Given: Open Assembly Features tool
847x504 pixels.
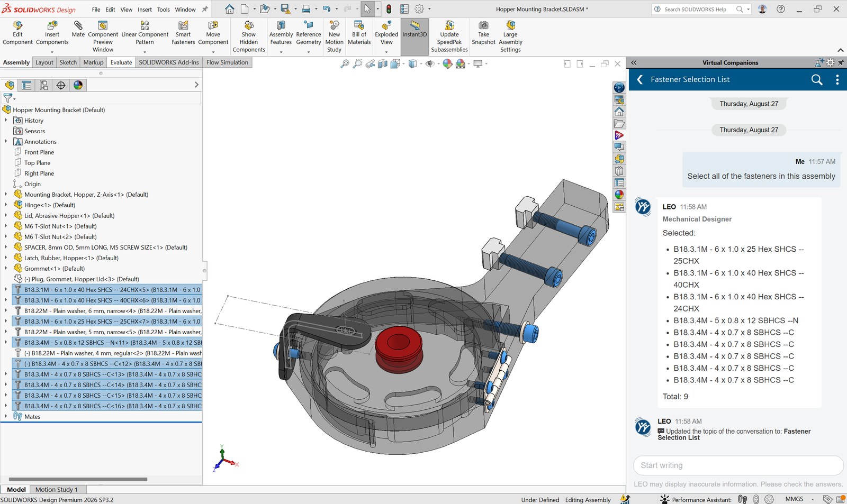Looking at the screenshot, I should [281, 33].
